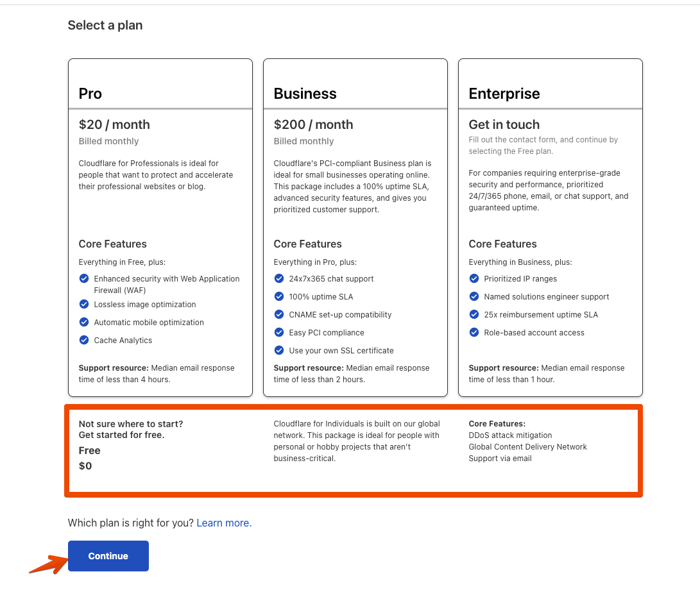The width and height of the screenshot is (700, 590).
Task: Click checkmark icon next to Cache Analytics
Action: pyautogui.click(x=84, y=340)
